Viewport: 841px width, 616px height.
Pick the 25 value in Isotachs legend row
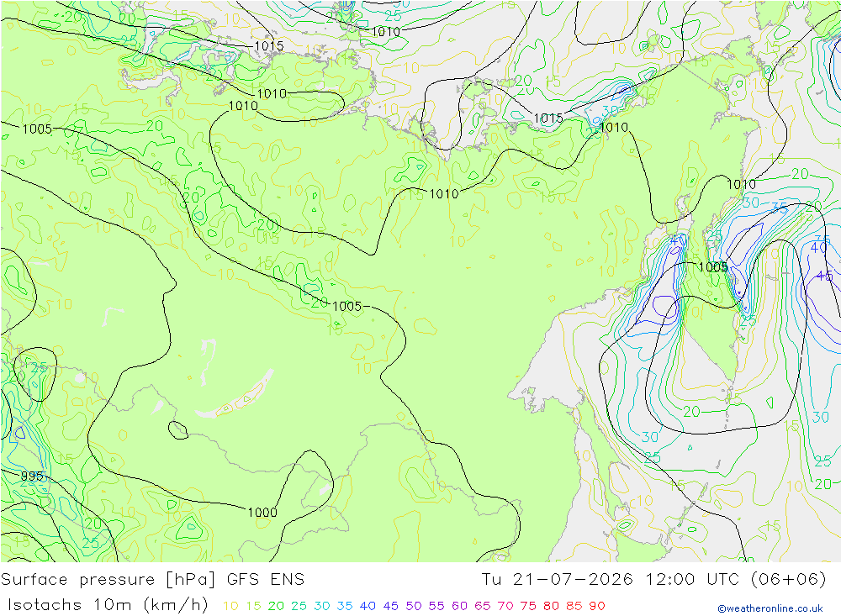click(x=299, y=606)
